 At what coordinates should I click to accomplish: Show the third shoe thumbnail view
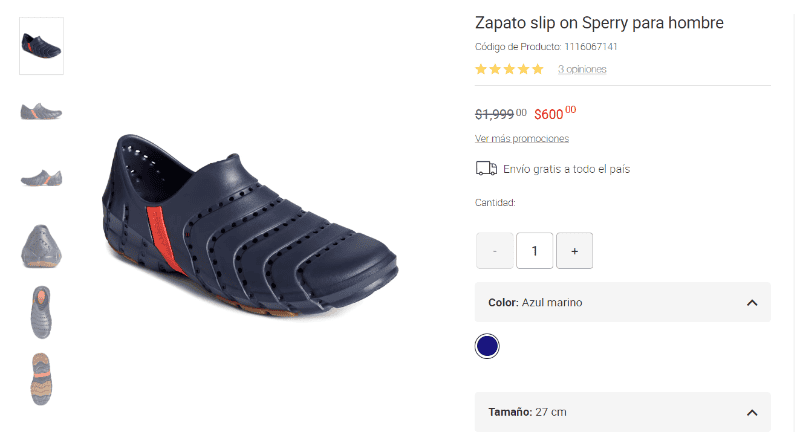[x=41, y=177]
